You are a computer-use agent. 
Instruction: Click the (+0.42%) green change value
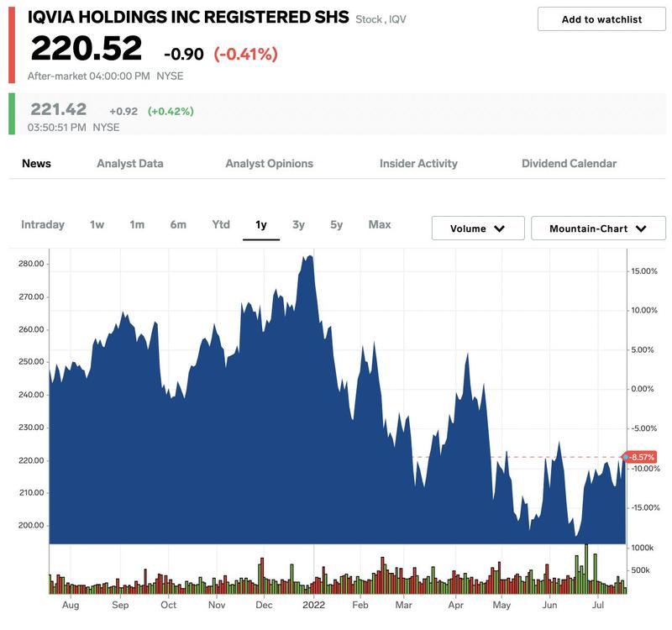[x=171, y=112]
